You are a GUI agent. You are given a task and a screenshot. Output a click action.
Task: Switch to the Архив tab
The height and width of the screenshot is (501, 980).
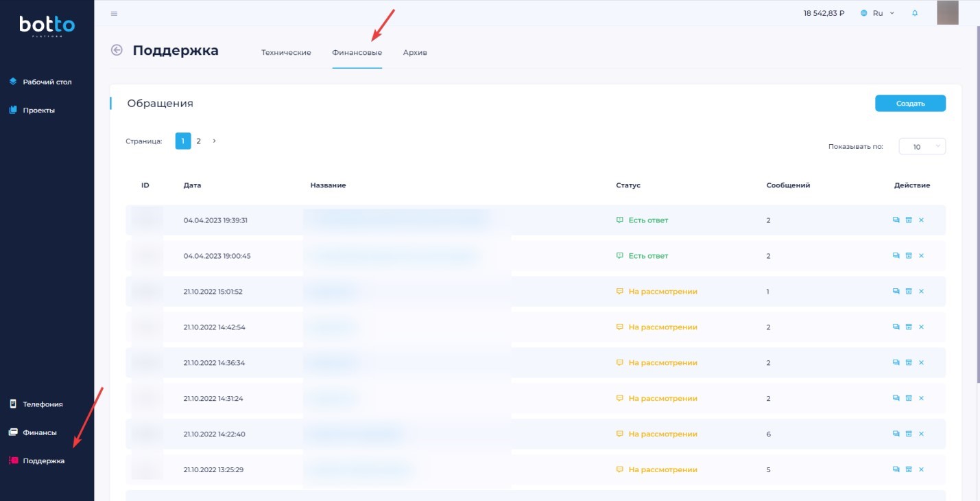415,53
